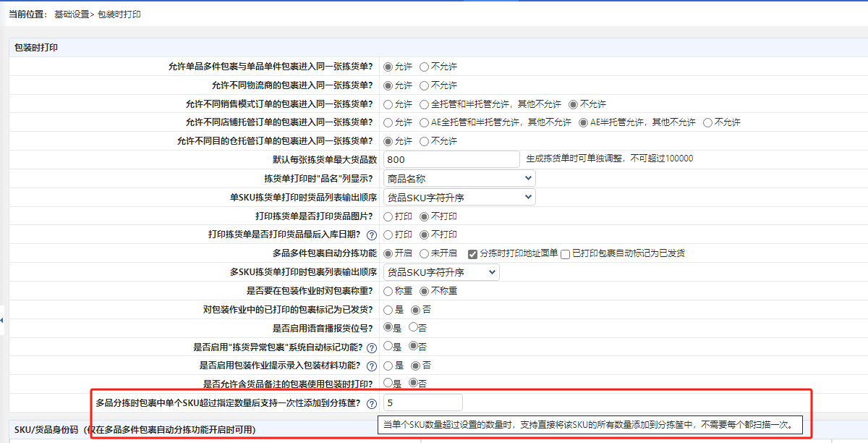Image resolution: width=868 pixels, height=443 pixels.
Task: Collapse the left sidebar using the edge arrow
Action: point(2,319)
